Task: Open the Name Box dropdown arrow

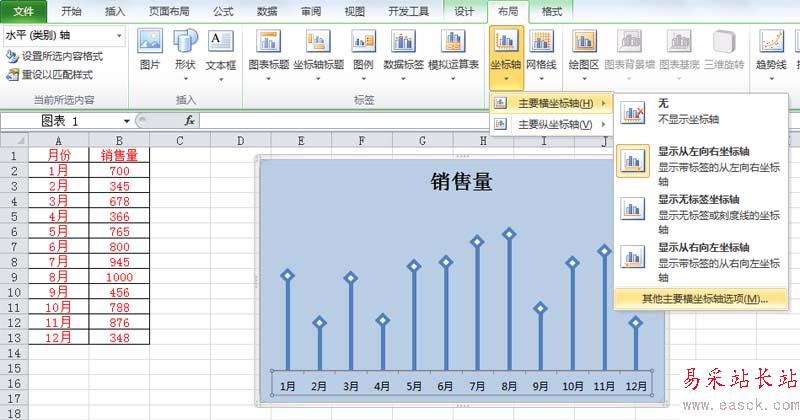Action: (127, 121)
